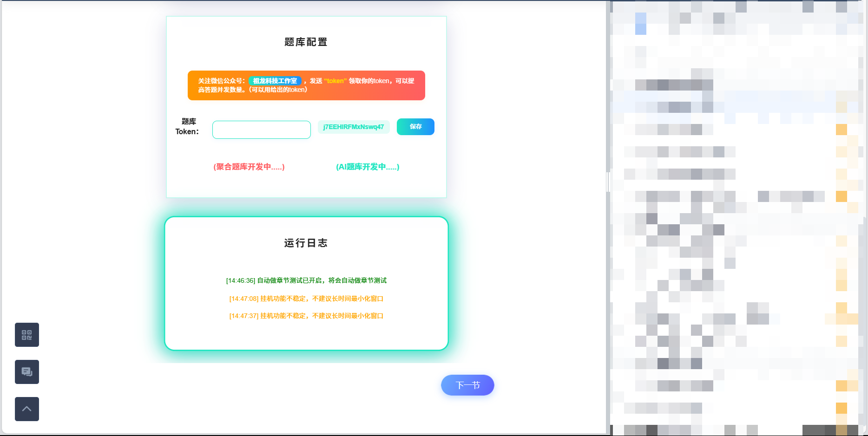Screen dimensions: 868x436
Task: Select the 14:46:36 green log entry
Action: [306, 280]
